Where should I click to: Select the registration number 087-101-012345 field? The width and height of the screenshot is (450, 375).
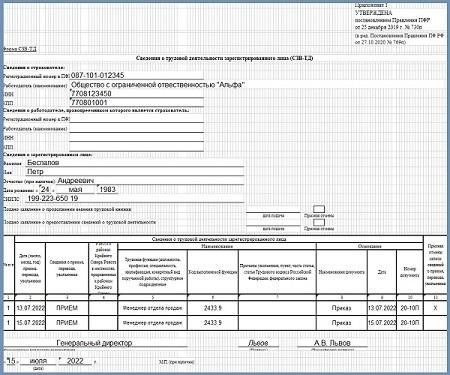point(136,76)
